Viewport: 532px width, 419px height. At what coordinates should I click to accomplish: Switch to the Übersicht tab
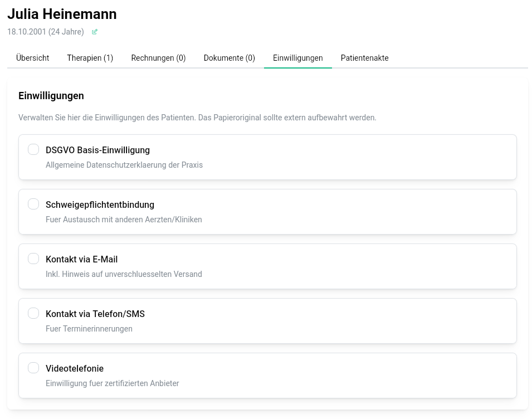pos(32,58)
